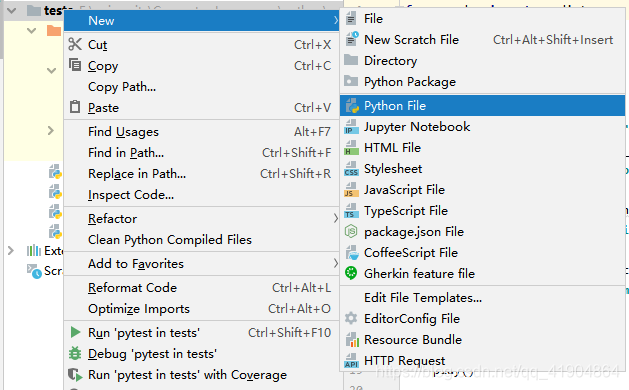Image resolution: width=629 pixels, height=390 pixels.
Task: Click the package.json Node icon
Action: click(351, 232)
